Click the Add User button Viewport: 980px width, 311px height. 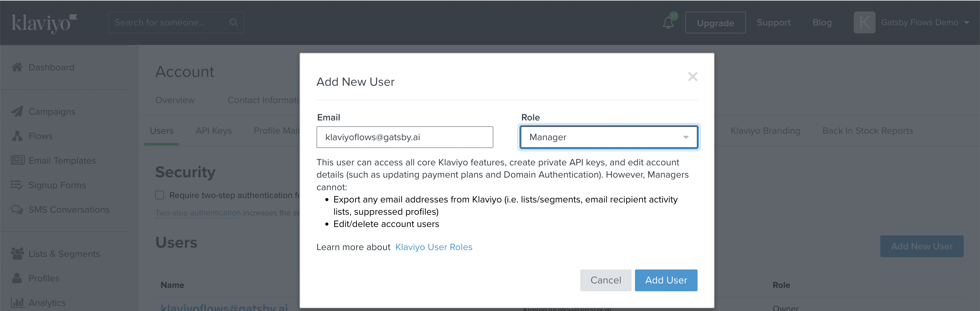(x=666, y=280)
